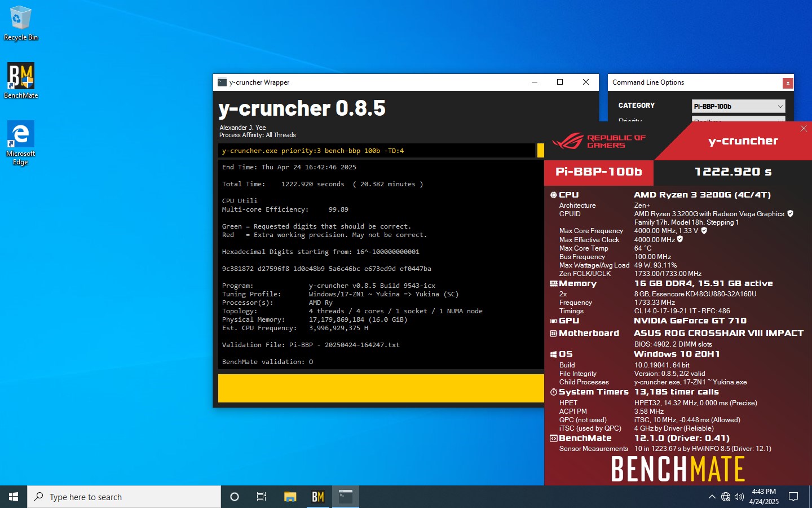The width and height of the screenshot is (812, 508).
Task: Click the GPU section icon
Action: pos(553,321)
